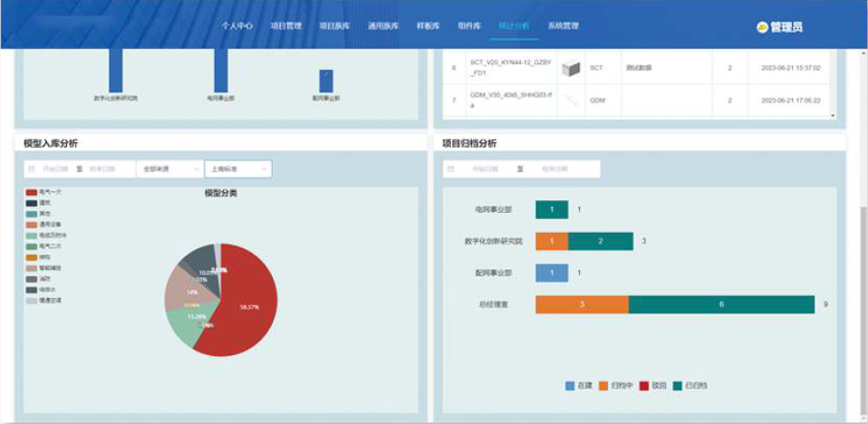The height and width of the screenshot is (424, 868).
Task: Go to 系统管理 in the navigation
Action: coord(563,26)
